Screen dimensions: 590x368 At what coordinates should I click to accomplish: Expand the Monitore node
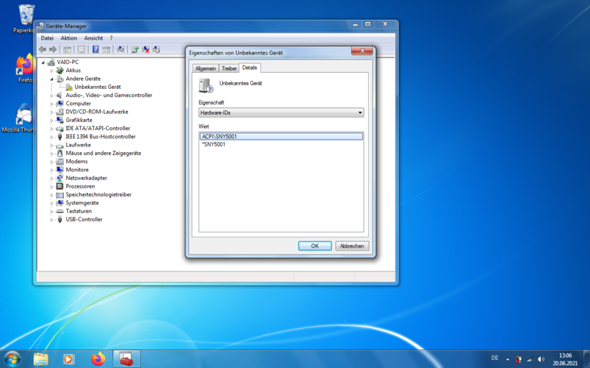tap(52, 170)
